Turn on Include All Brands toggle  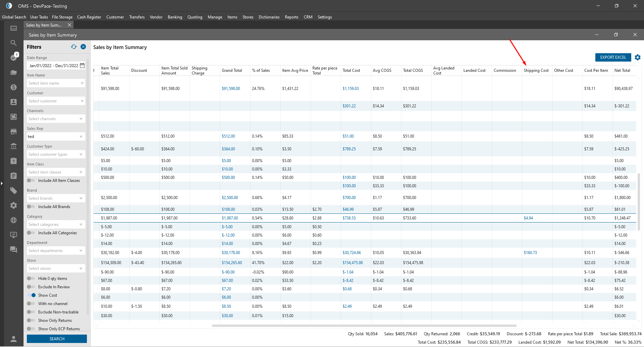tap(31, 207)
